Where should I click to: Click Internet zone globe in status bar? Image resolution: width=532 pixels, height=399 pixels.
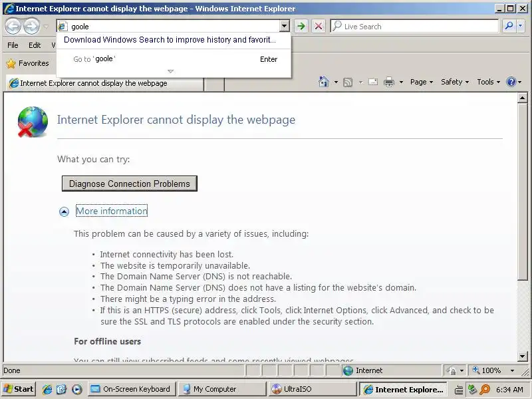348,370
